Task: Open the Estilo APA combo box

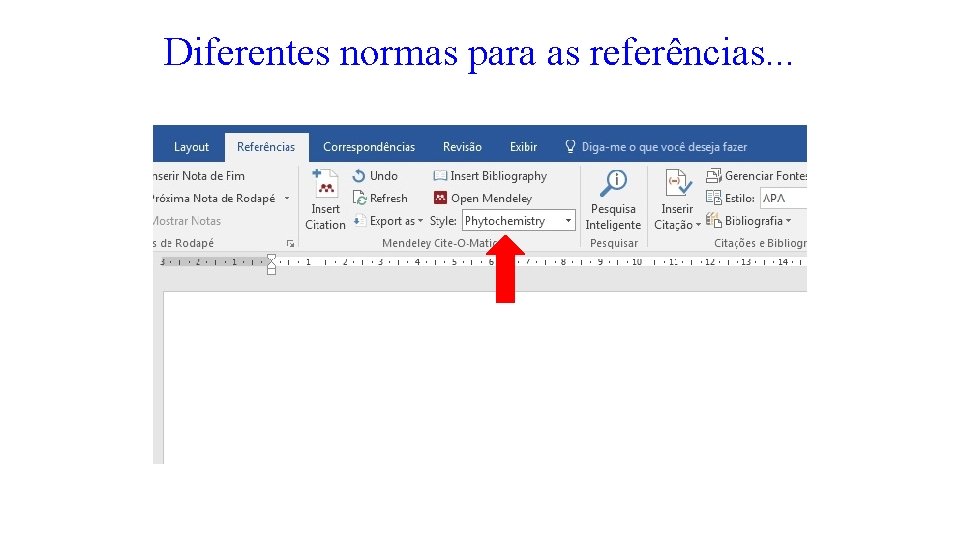Action: [x=784, y=198]
